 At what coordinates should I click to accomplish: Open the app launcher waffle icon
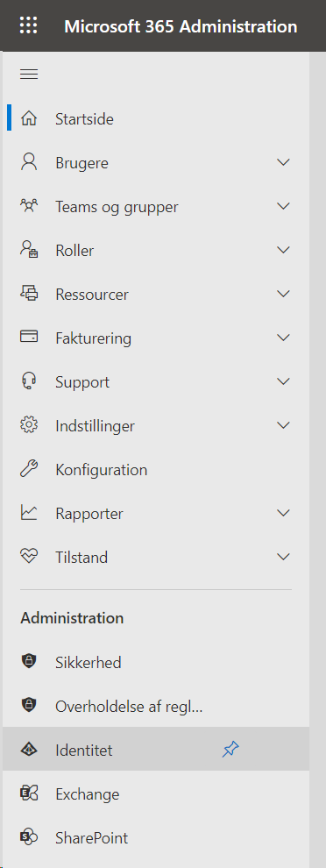[28, 25]
